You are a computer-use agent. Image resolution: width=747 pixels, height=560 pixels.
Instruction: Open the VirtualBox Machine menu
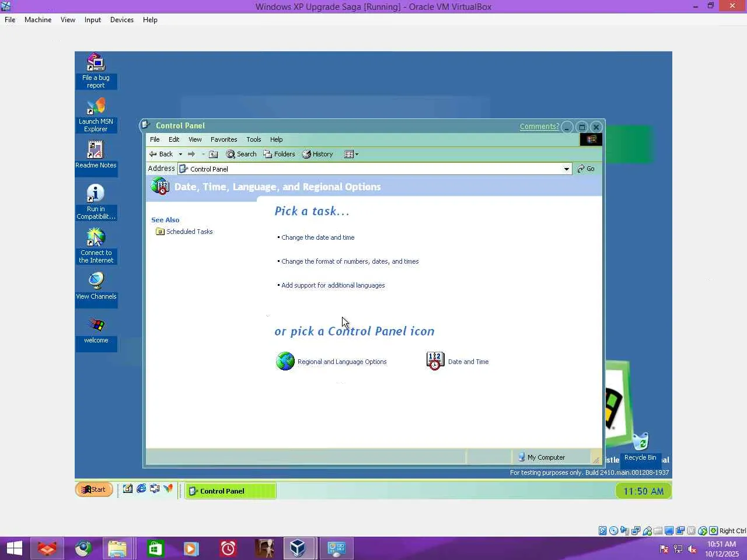pos(38,20)
